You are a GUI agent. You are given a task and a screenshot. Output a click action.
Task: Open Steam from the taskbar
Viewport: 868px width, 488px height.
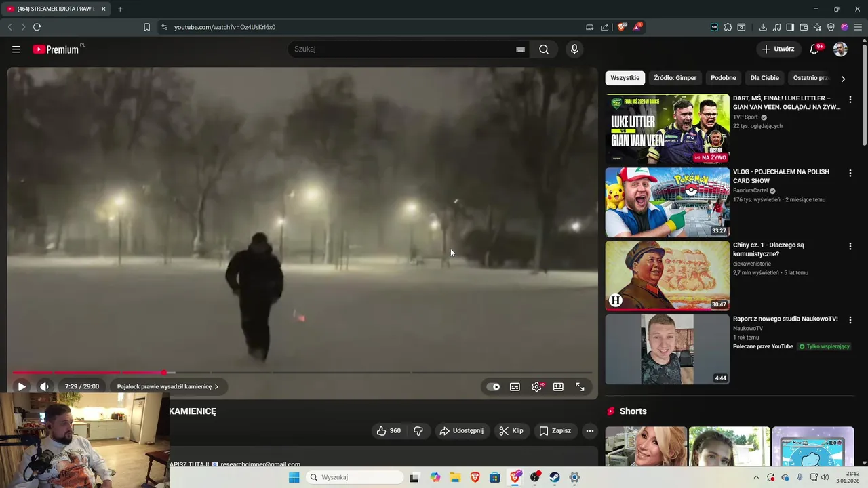[x=554, y=477]
